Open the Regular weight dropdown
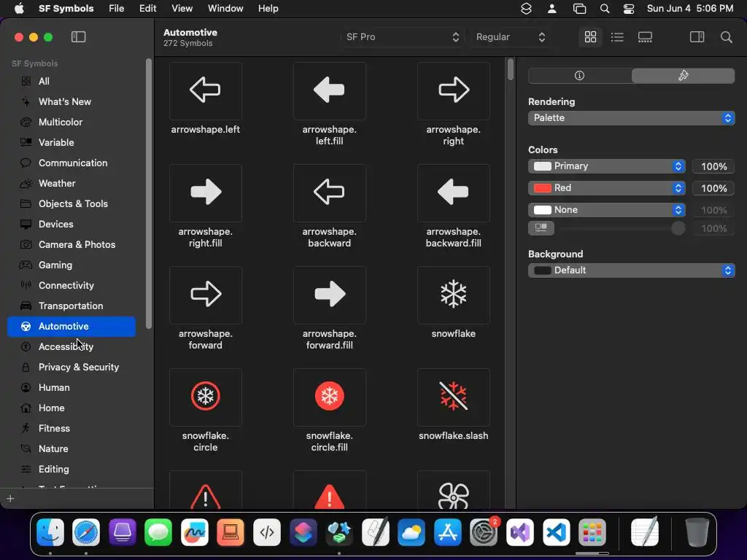Screen dimensions: 747x560 coord(510,37)
